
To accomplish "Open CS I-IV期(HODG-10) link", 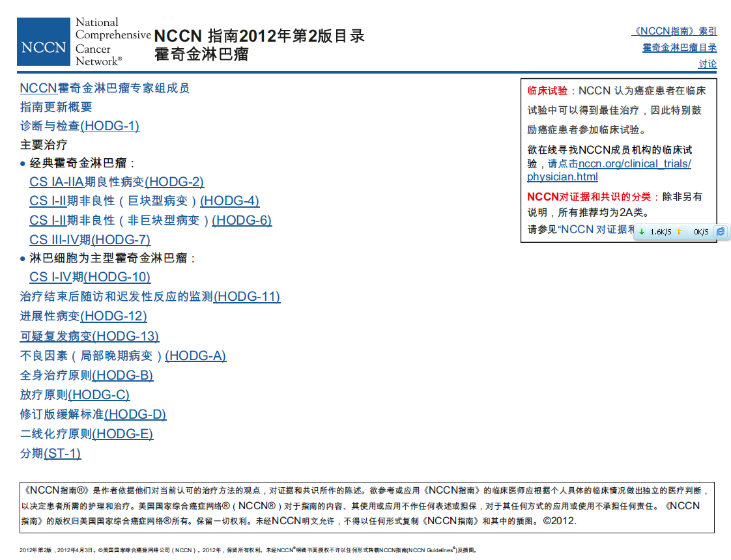I will tap(90, 277).
